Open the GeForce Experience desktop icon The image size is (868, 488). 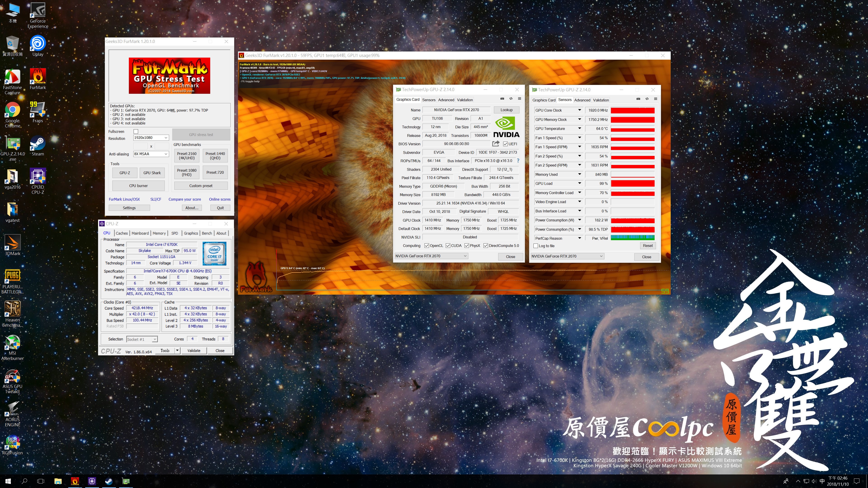point(38,16)
